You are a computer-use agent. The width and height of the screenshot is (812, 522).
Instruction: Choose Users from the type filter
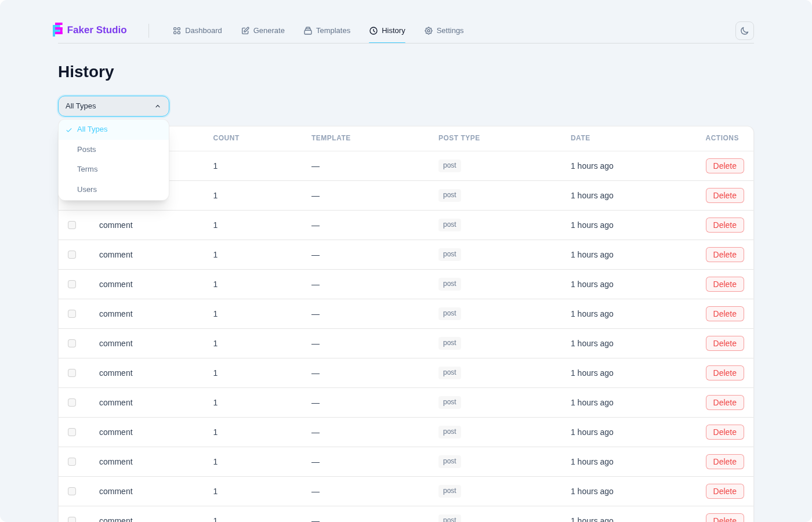point(114,190)
